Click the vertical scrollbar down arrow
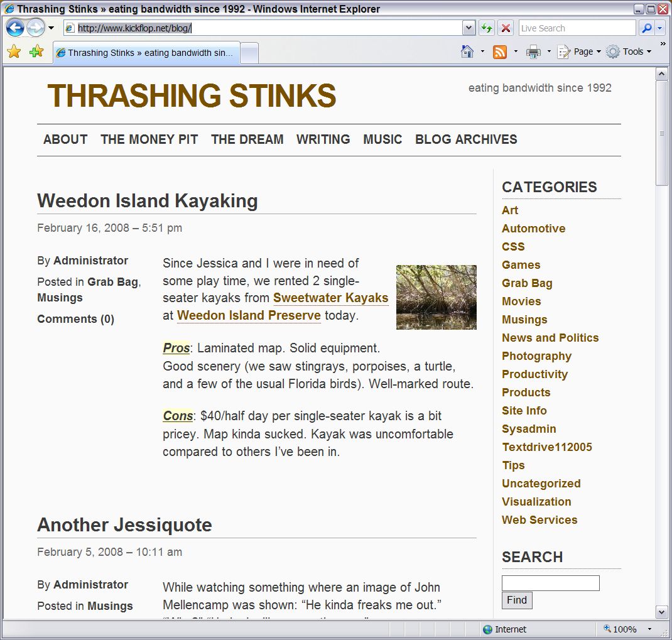 click(661, 612)
